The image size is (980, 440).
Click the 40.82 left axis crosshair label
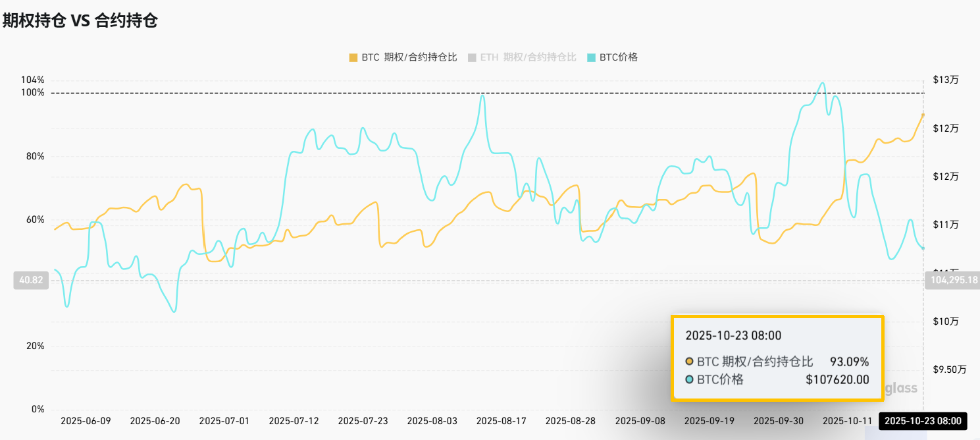point(31,281)
